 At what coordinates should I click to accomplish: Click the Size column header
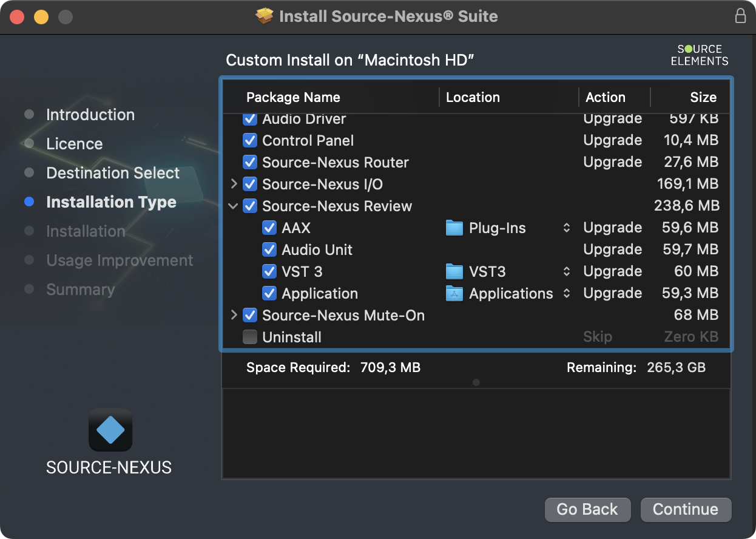click(703, 98)
